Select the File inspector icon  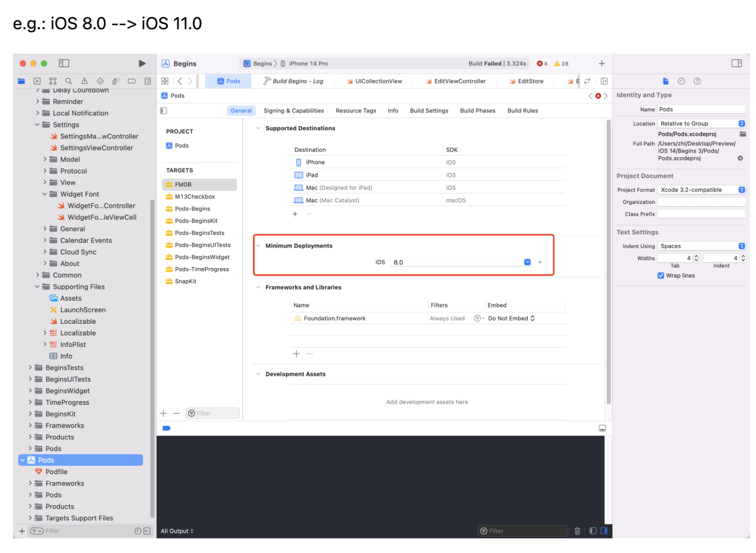pyautogui.click(x=666, y=81)
